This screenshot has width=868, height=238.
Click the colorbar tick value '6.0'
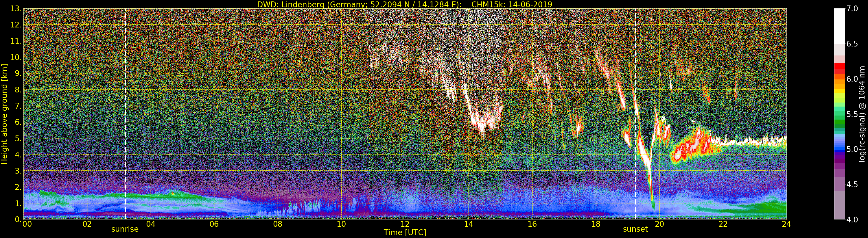point(852,79)
